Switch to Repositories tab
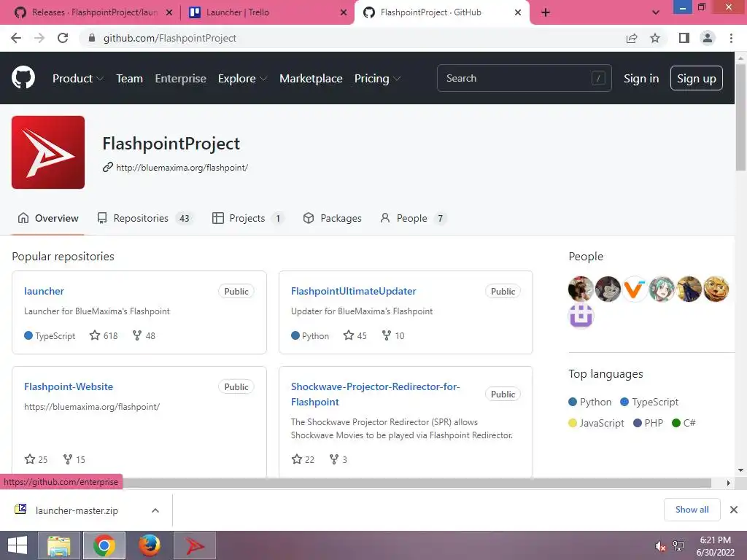Screen dimensions: 747x560 coord(145,218)
